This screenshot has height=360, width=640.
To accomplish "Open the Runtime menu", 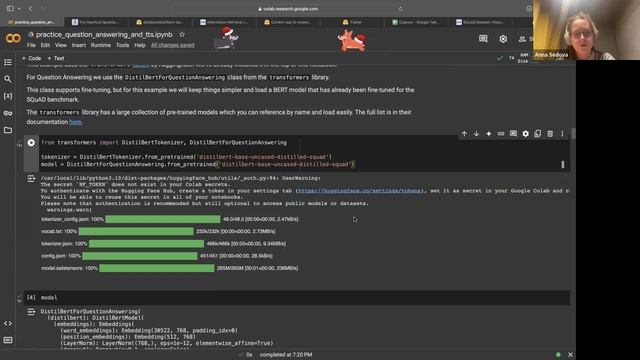I will [x=100, y=45].
